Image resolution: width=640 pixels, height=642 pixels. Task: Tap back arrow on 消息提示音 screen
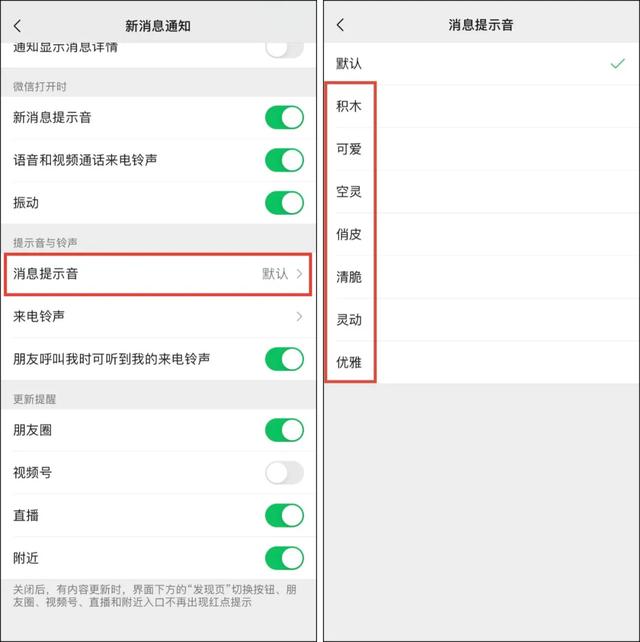340,25
